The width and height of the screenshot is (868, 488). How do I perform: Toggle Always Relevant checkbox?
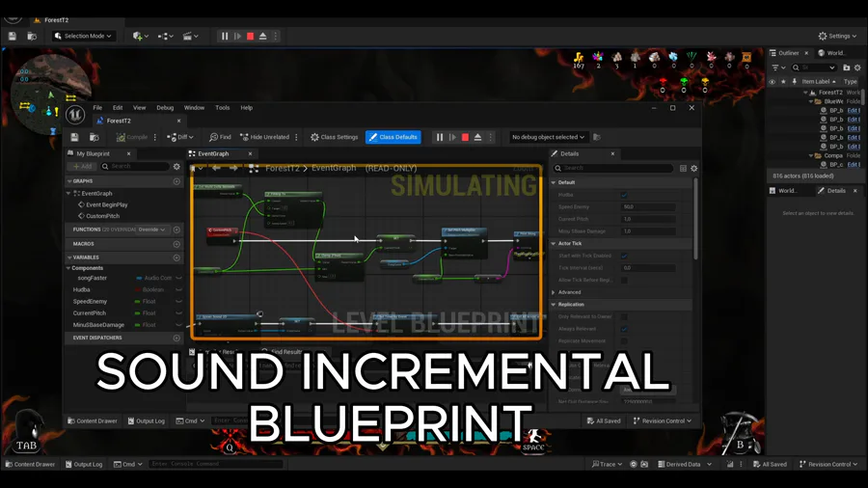coord(624,329)
